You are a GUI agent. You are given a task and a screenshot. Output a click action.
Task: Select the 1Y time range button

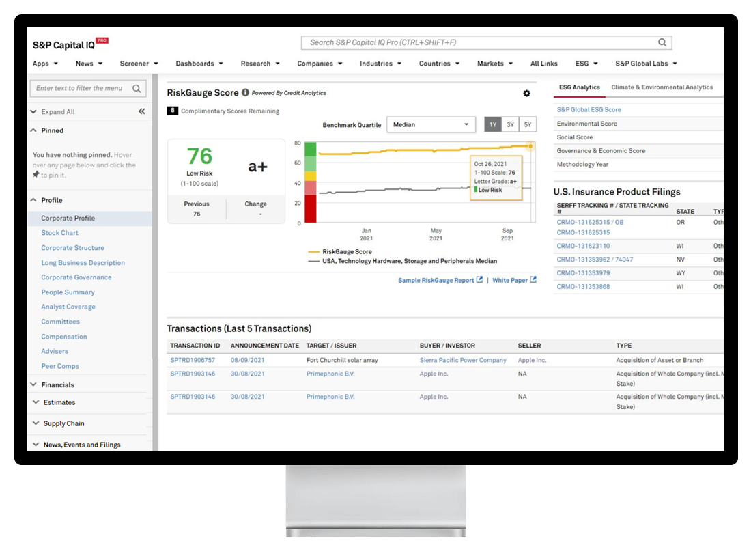[492, 124]
